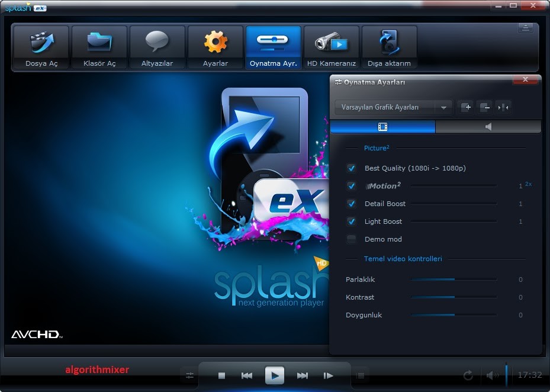Close the Oynatma Ayarları panel
The width and height of the screenshot is (550, 392).
(525, 80)
